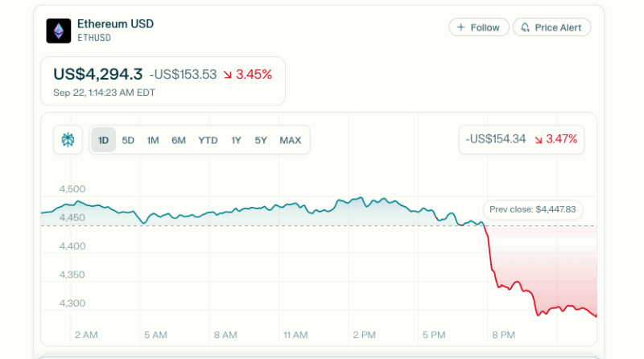Switch to the 5D time range

(x=128, y=140)
